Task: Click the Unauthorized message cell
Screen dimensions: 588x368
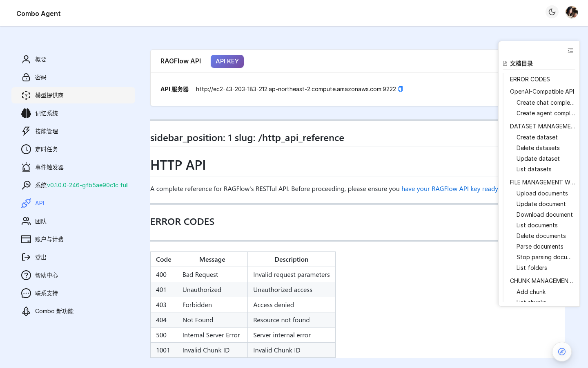Action: pos(212,289)
